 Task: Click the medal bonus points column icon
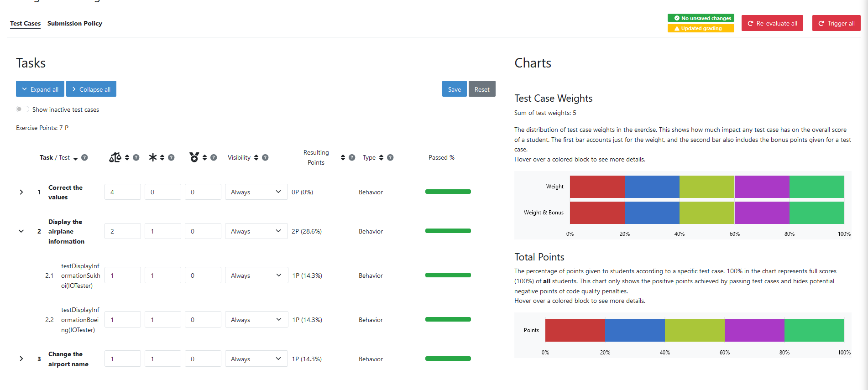click(x=194, y=157)
